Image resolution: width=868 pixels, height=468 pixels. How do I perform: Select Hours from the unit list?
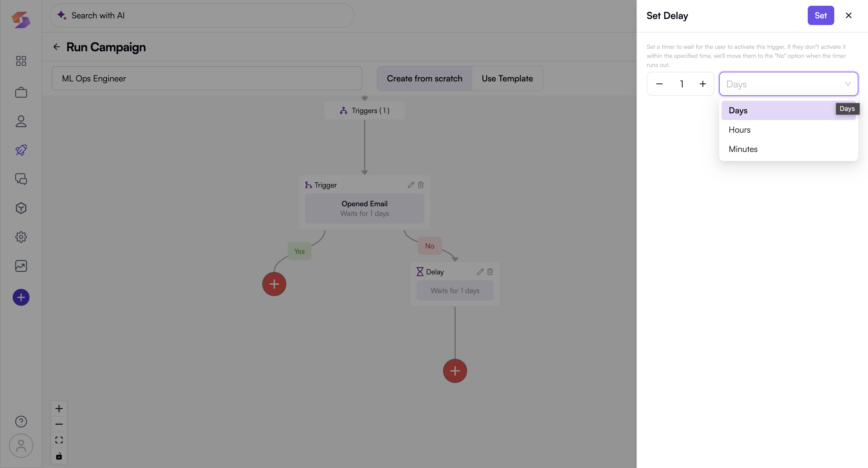click(788, 130)
